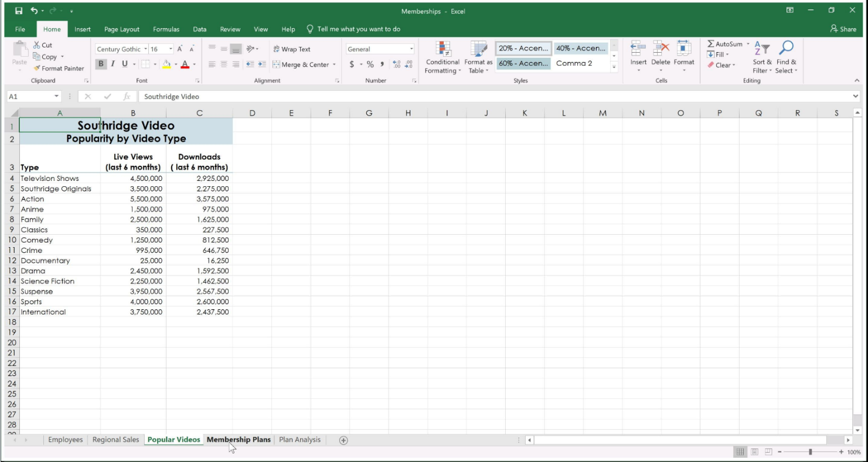
Task: Click the Share button
Action: click(x=843, y=29)
